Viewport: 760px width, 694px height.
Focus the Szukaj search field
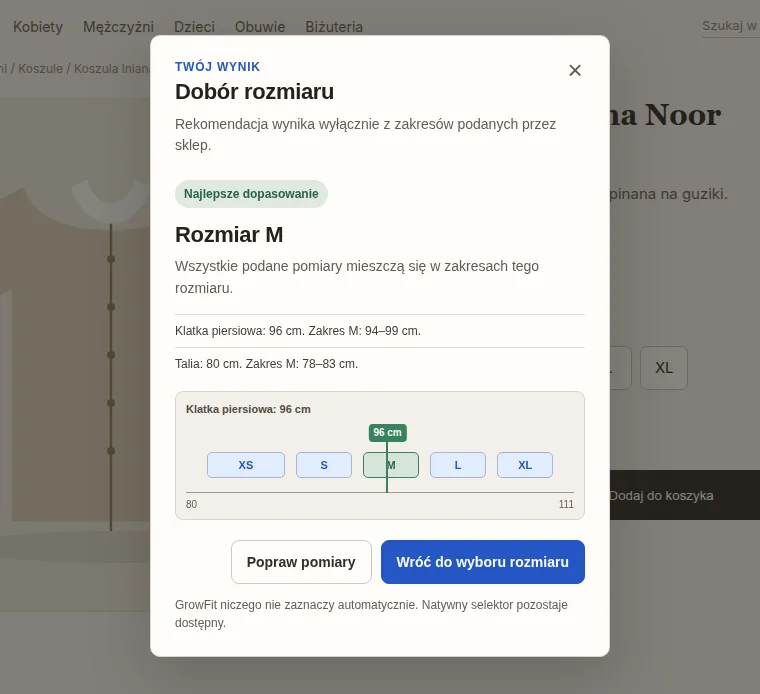pos(731,26)
